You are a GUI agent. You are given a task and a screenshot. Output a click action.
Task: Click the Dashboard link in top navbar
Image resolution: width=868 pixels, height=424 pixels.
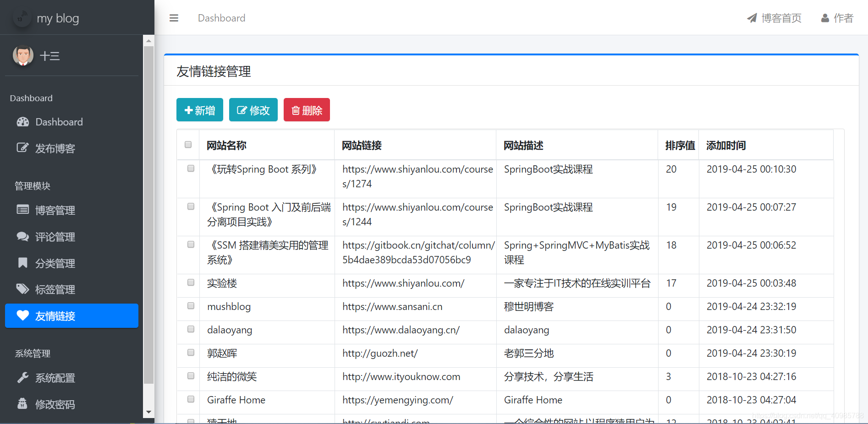click(x=221, y=18)
